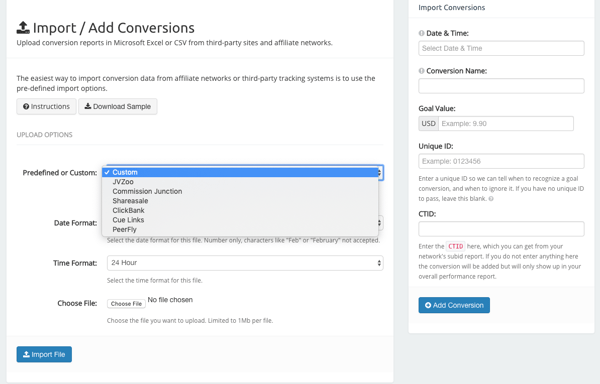This screenshot has width=600, height=384.
Task: Click the USD currency label
Action: tap(429, 124)
